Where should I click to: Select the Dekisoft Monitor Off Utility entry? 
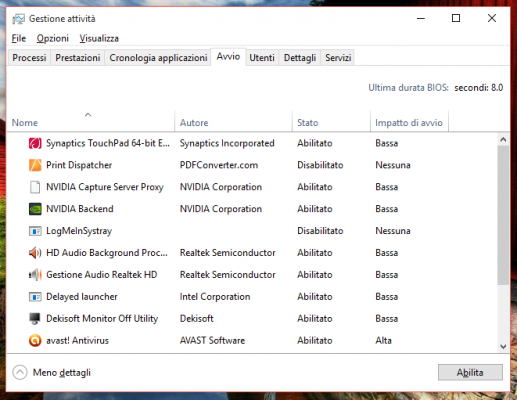point(102,319)
